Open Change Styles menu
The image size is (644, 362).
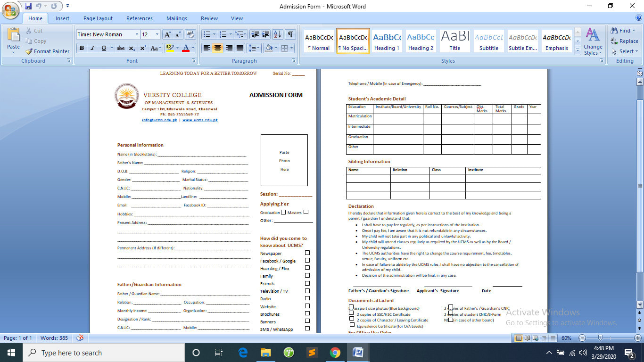click(x=593, y=42)
